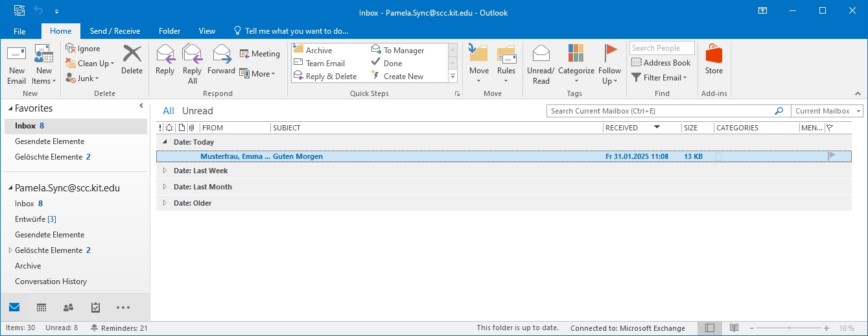Open the Filter Email dropdown
Viewport: 868px width, 336px height.
[659, 78]
